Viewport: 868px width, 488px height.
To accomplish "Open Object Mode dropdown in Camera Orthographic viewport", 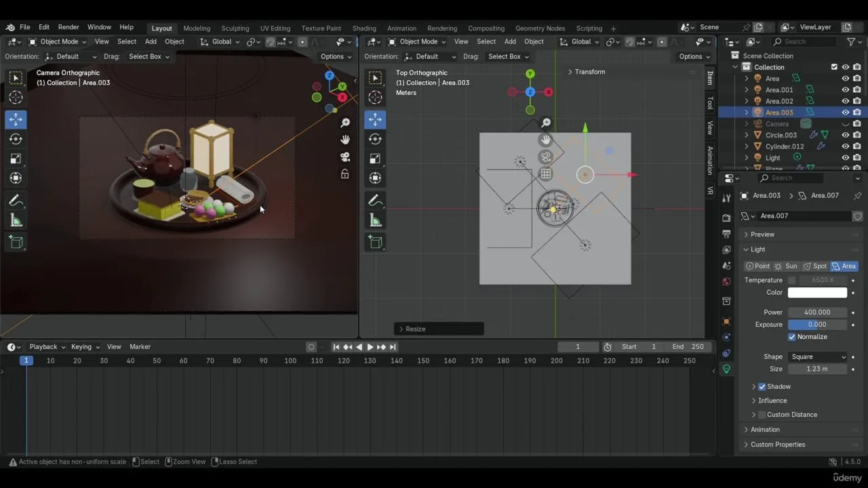I will pyautogui.click(x=59, y=41).
